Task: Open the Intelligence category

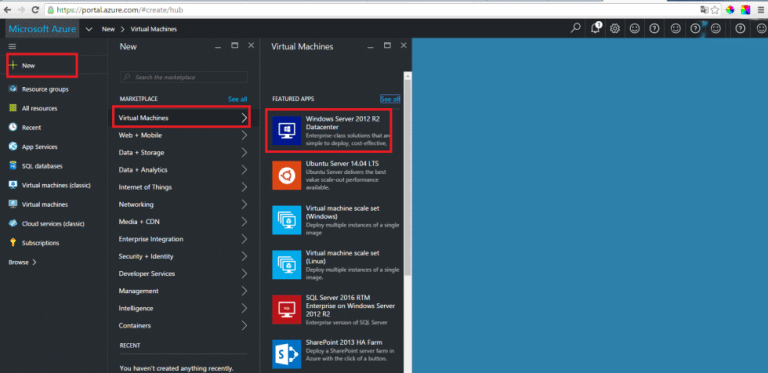Action: (x=183, y=308)
